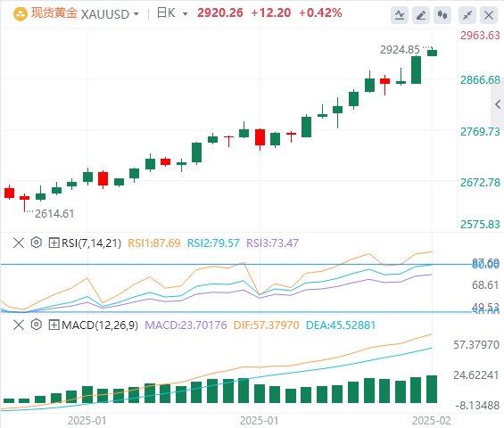Viewport: 504px width, 428px height.
Task: Click price axis value 2963.63
Action: coord(480,36)
